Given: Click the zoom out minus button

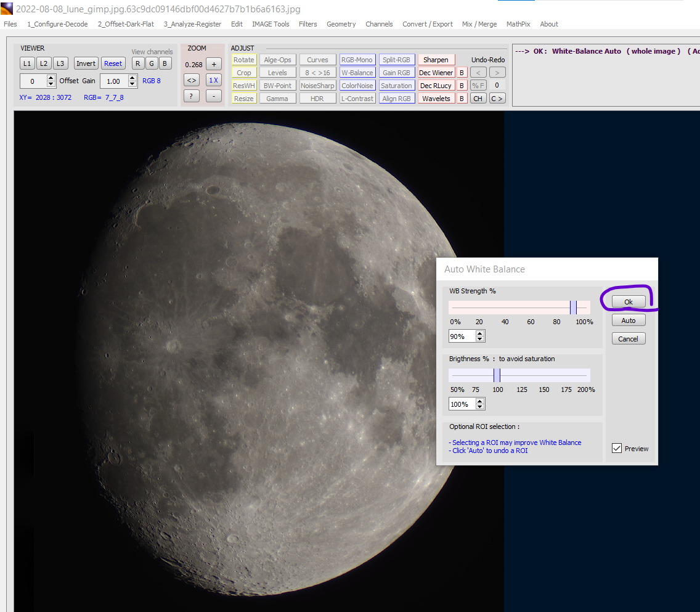Looking at the screenshot, I should pyautogui.click(x=213, y=96).
